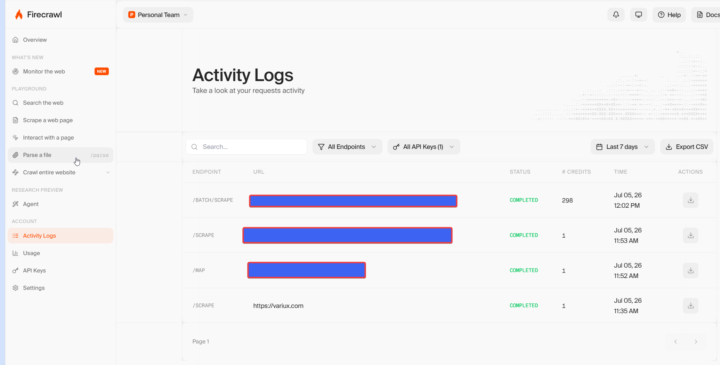Click the Export CSV button
This screenshot has width=720, height=365.
[686, 147]
